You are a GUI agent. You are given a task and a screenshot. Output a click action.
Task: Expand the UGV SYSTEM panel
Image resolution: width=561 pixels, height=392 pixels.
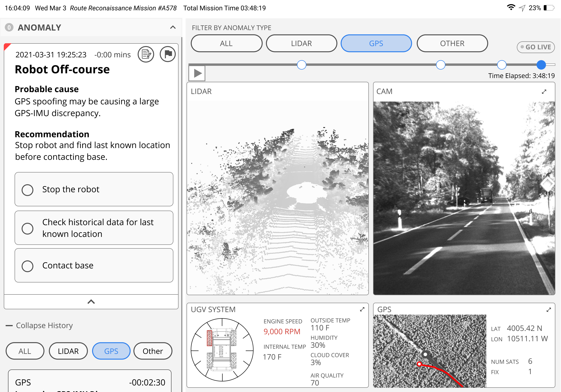tap(362, 310)
